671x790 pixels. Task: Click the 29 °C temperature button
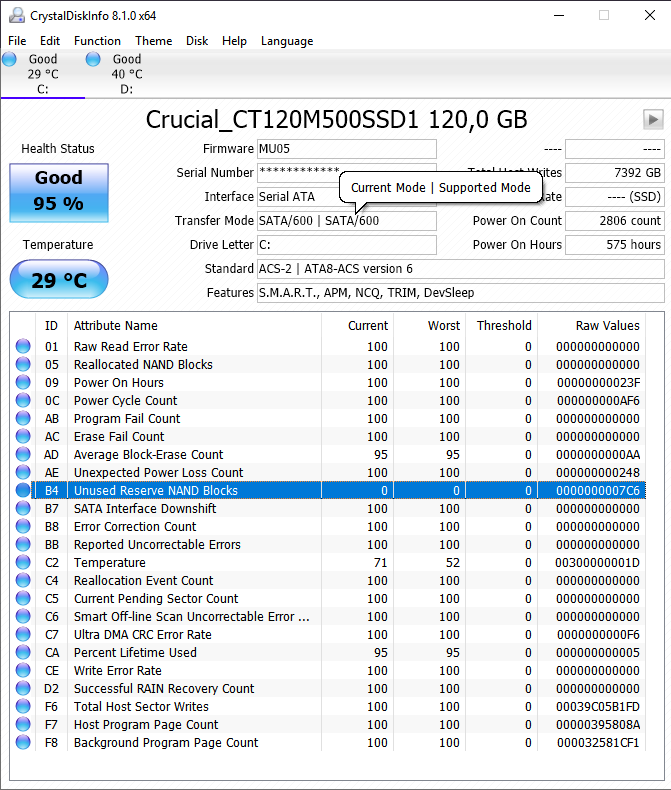(59, 280)
